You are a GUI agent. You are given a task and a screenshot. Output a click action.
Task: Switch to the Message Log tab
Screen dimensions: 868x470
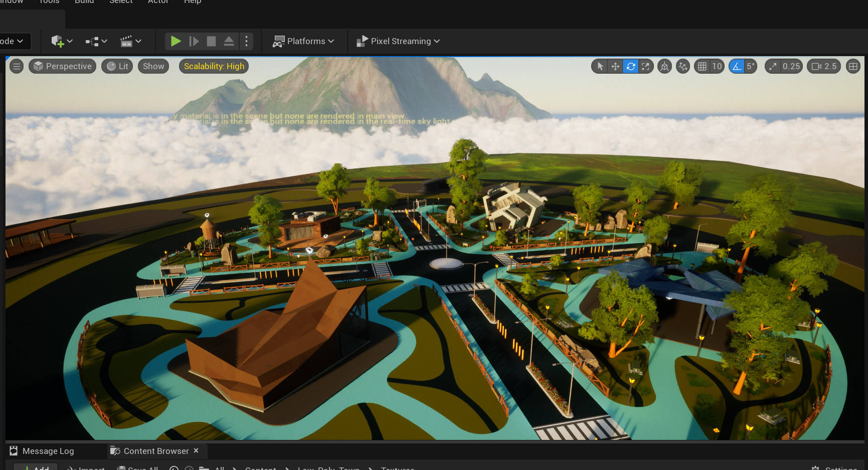click(x=48, y=450)
